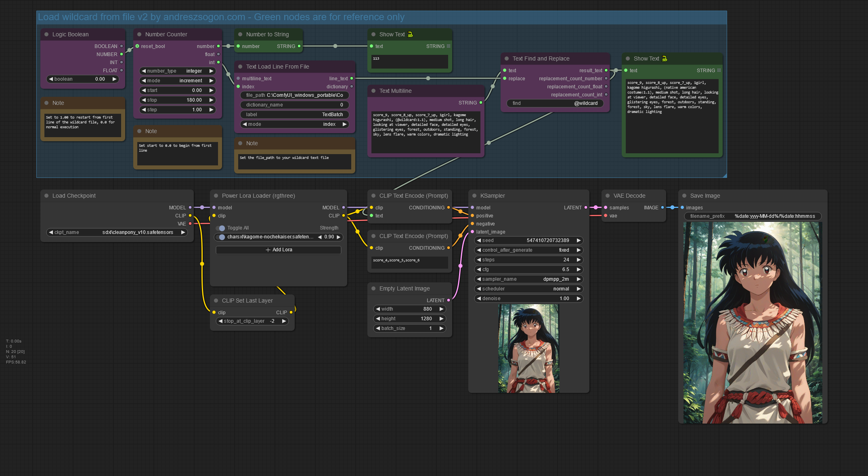Open the scheduler dropdown in KSampler

pyautogui.click(x=529, y=289)
